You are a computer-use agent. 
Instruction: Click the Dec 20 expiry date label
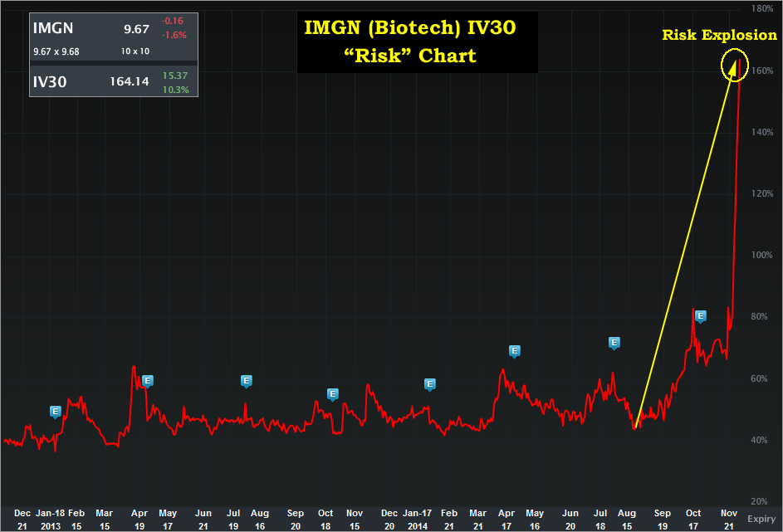pos(389,520)
